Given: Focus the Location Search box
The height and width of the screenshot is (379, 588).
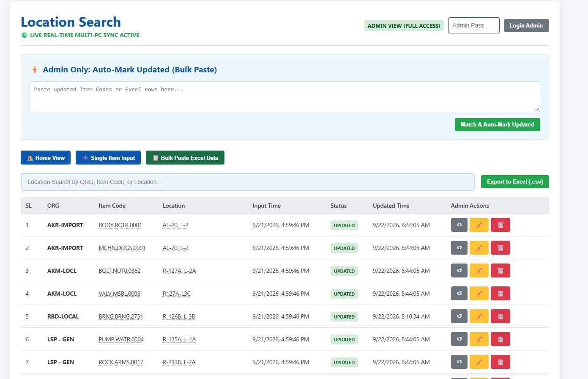Looking at the screenshot, I should pyautogui.click(x=247, y=182).
